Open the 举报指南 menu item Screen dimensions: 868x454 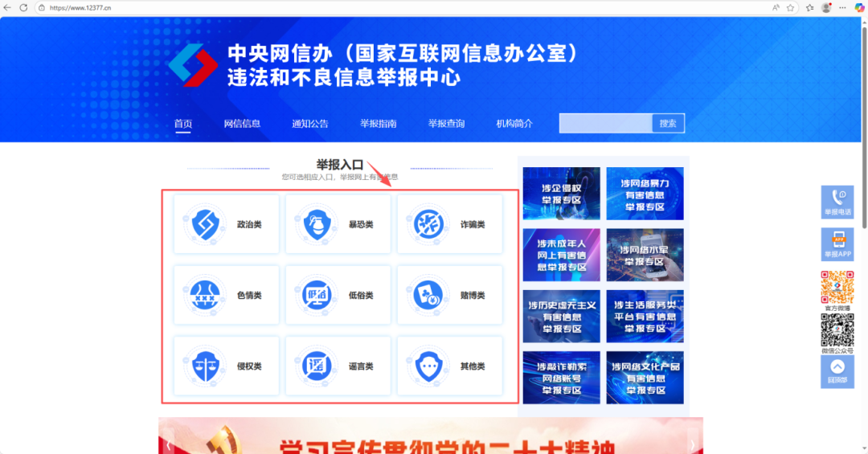(x=378, y=124)
